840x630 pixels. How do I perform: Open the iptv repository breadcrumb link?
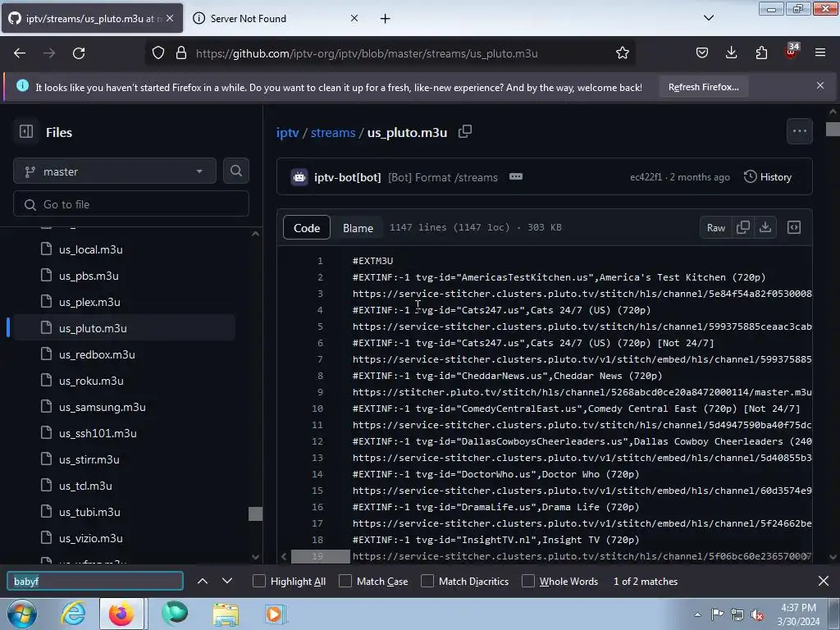[287, 132]
